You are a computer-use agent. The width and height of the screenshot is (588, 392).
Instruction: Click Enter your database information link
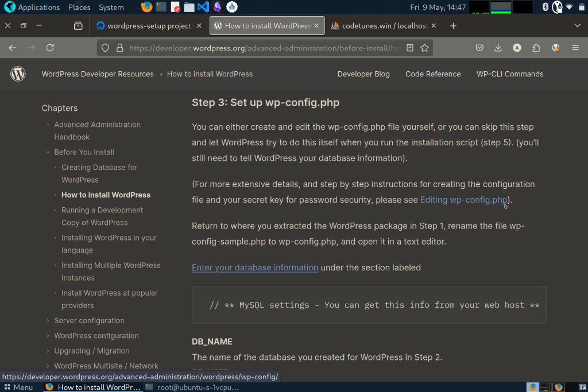click(x=254, y=267)
